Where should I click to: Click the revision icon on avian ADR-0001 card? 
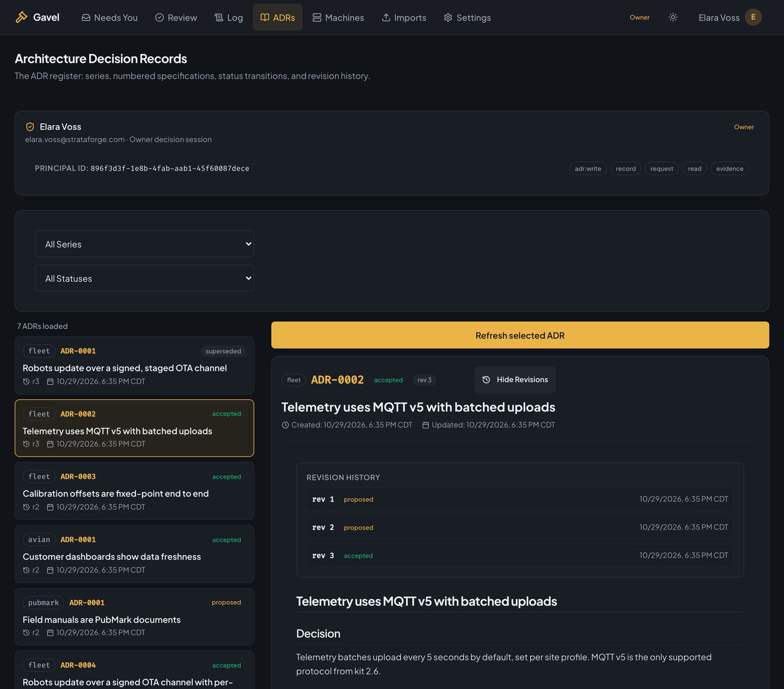(x=26, y=570)
